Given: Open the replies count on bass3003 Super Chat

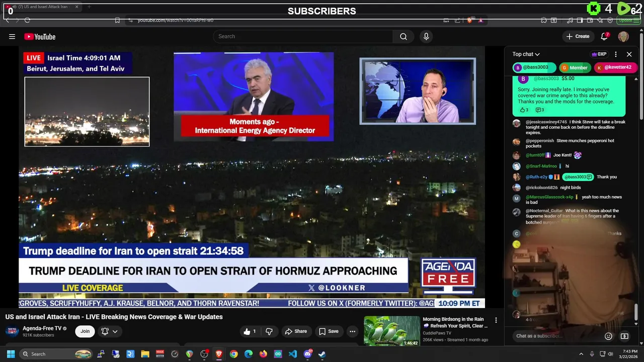Looking at the screenshot, I should pos(539,110).
